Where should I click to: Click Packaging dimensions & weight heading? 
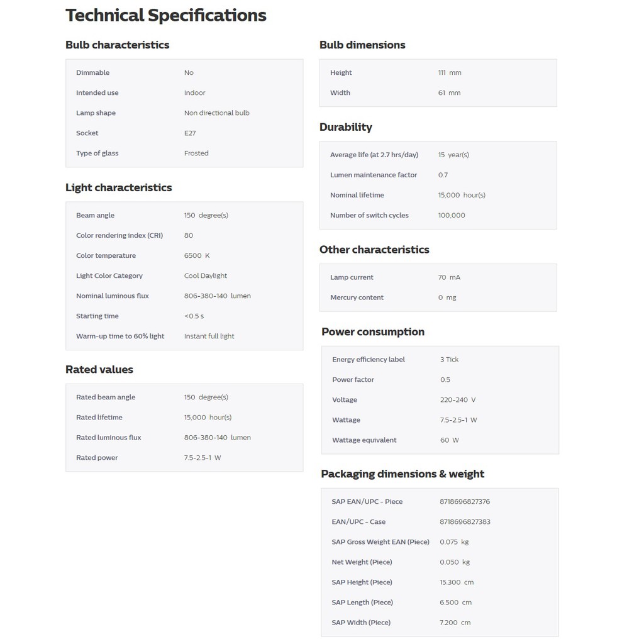click(402, 474)
